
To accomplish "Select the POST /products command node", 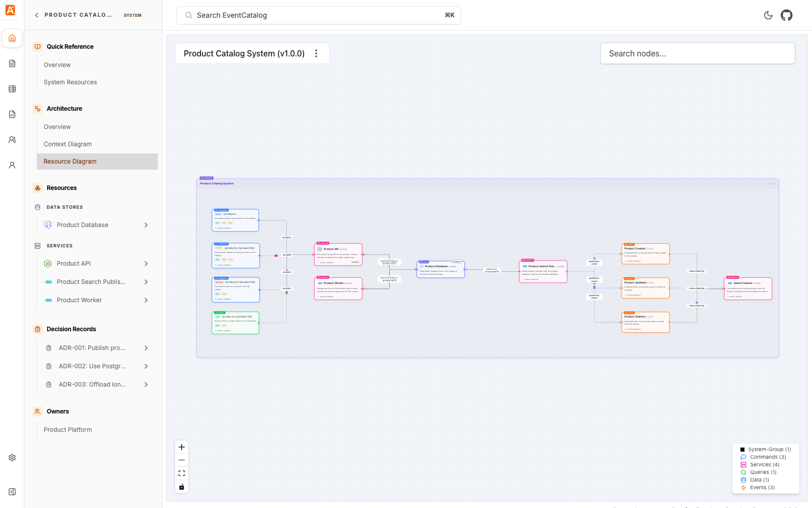I will [235, 220].
